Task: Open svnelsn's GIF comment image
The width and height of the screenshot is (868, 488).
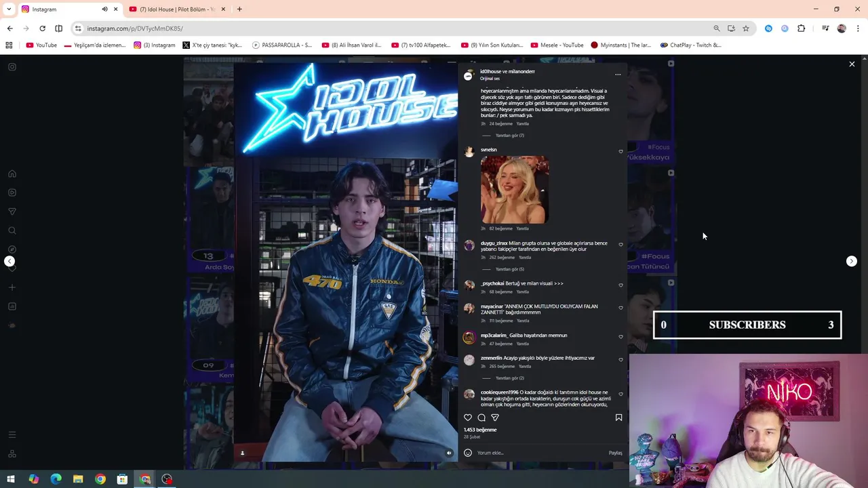Action: [515, 190]
